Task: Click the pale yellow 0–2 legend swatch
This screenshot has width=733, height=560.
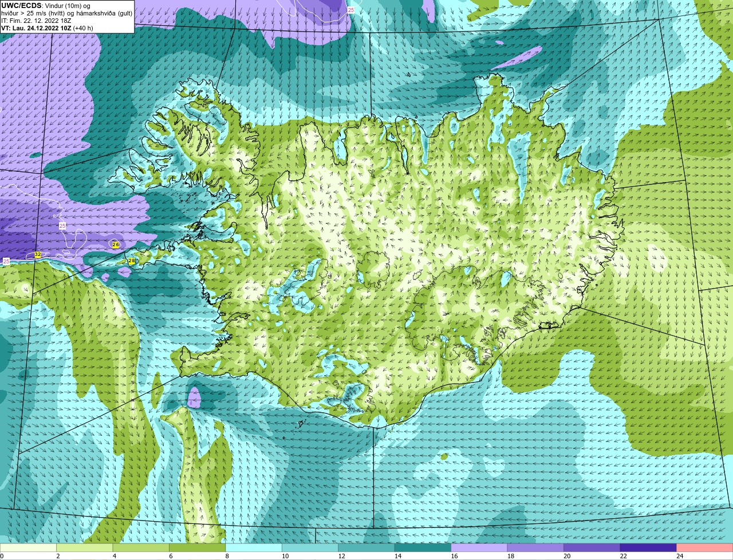Action: [29, 548]
